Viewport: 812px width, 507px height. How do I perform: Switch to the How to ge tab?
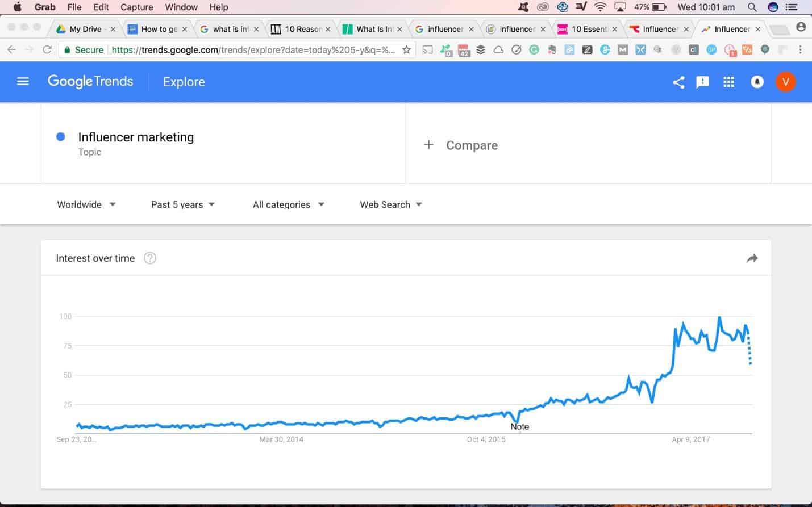point(158,29)
